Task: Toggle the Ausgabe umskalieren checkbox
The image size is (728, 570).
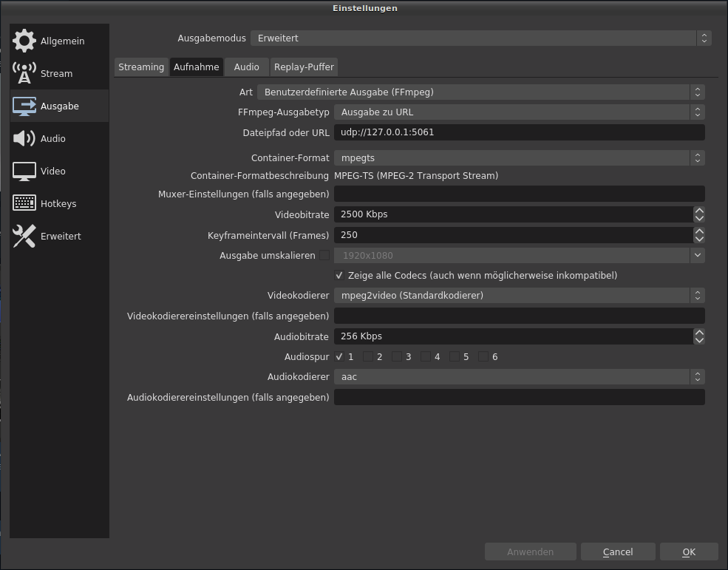Action: click(x=324, y=256)
